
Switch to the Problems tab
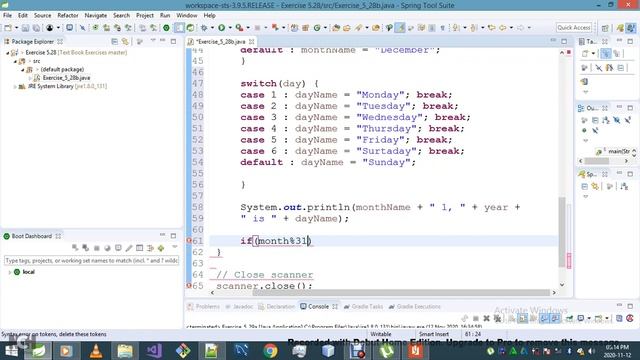pyautogui.click(x=203, y=307)
